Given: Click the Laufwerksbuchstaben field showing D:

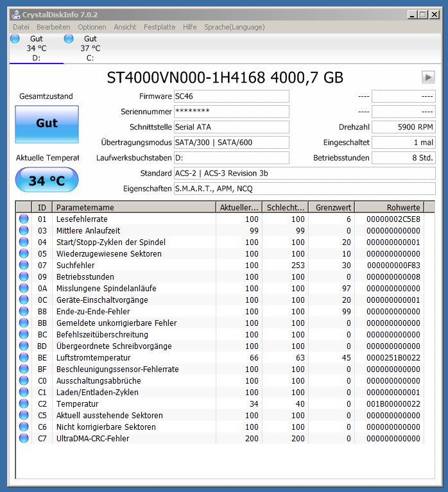Looking at the screenshot, I should tap(232, 158).
